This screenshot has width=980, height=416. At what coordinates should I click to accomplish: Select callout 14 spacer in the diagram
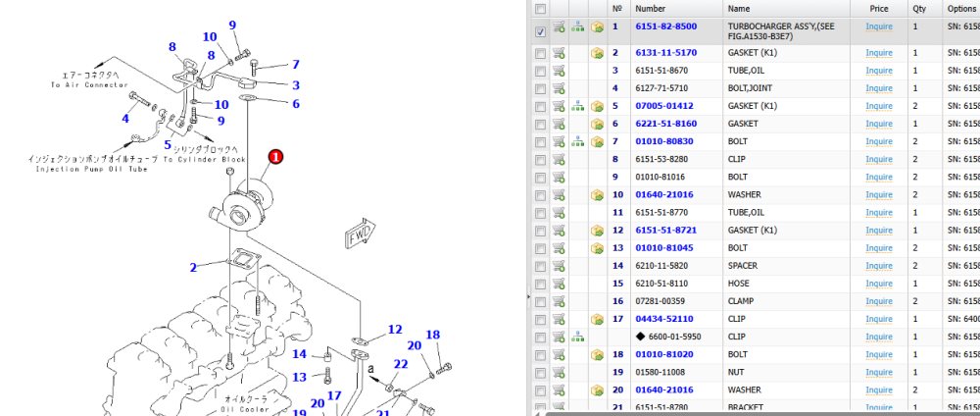coord(299,355)
